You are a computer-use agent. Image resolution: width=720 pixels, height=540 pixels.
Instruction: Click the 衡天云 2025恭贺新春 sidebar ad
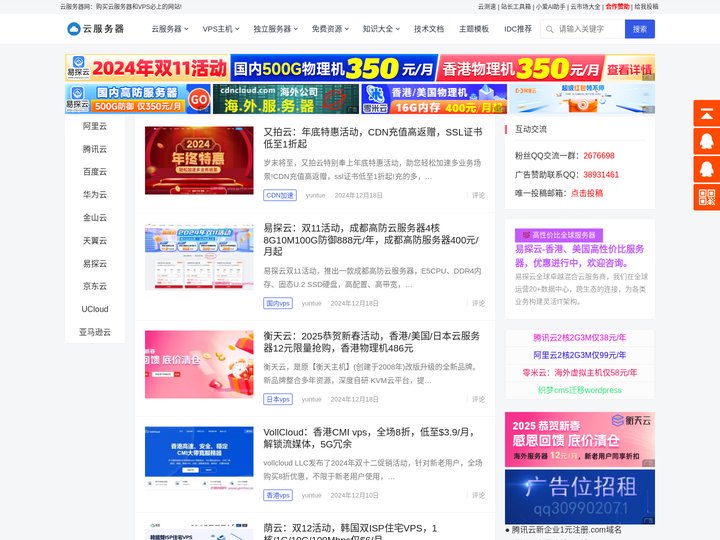coord(580,439)
